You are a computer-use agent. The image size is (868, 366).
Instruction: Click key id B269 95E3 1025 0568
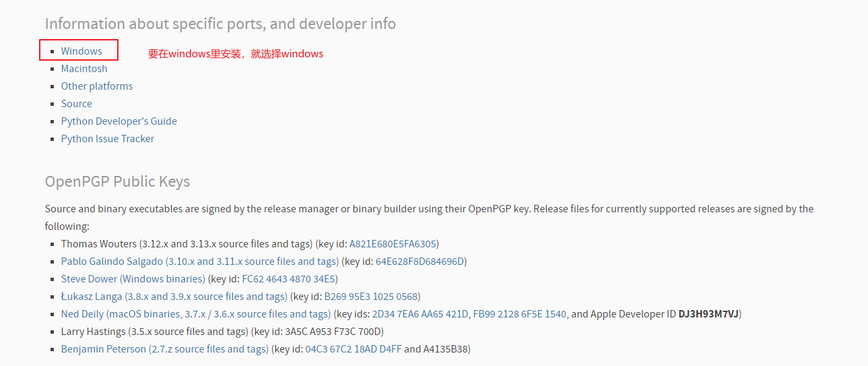pyautogui.click(x=370, y=297)
